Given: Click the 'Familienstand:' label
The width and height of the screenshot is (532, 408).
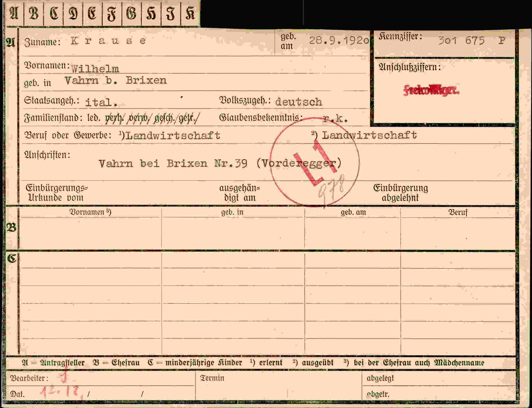Looking at the screenshot, I should 53,118.
